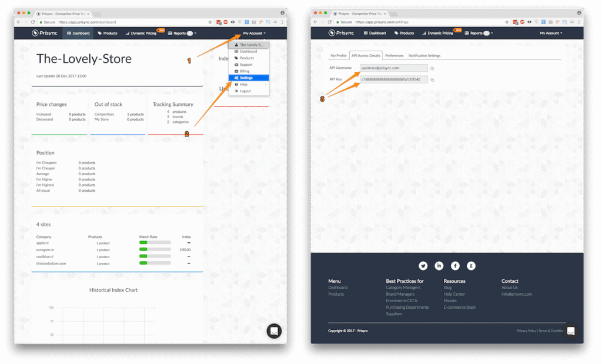
Task: Expand My Account dropdown on settings page
Action: pyautogui.click(x=551, y=33)
